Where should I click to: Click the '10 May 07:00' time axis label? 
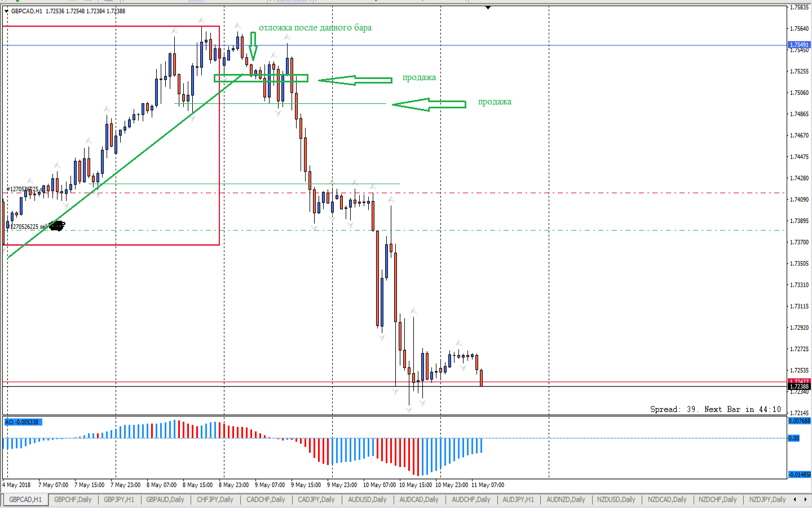point(379,485)
